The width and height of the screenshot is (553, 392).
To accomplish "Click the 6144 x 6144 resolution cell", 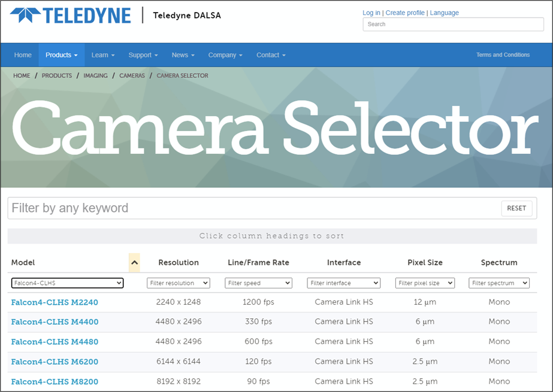I will 179,361.
